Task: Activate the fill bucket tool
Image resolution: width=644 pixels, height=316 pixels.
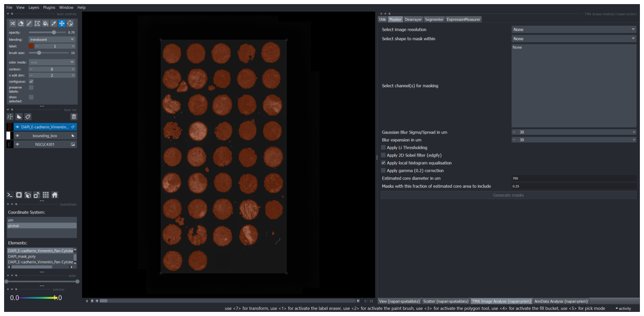Action: point(46,23)
